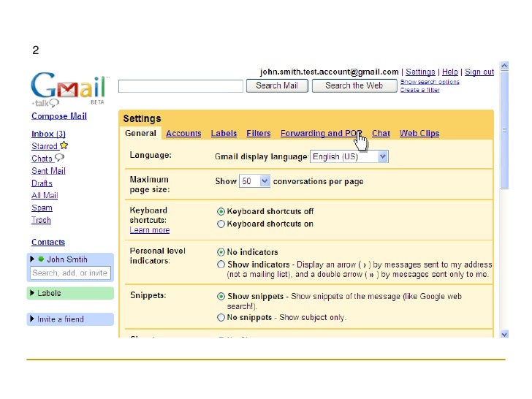Click the green online status dot
The width and height of the screenshot is (532, 399).
pos(41,259)
